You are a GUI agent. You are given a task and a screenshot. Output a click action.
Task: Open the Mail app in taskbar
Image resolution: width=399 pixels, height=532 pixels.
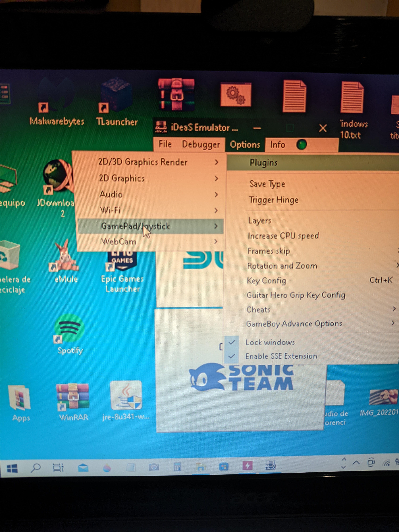[83, 468]
